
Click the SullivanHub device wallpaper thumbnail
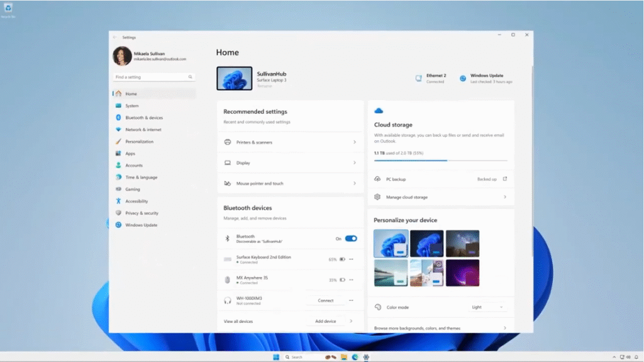pos(235,78)
